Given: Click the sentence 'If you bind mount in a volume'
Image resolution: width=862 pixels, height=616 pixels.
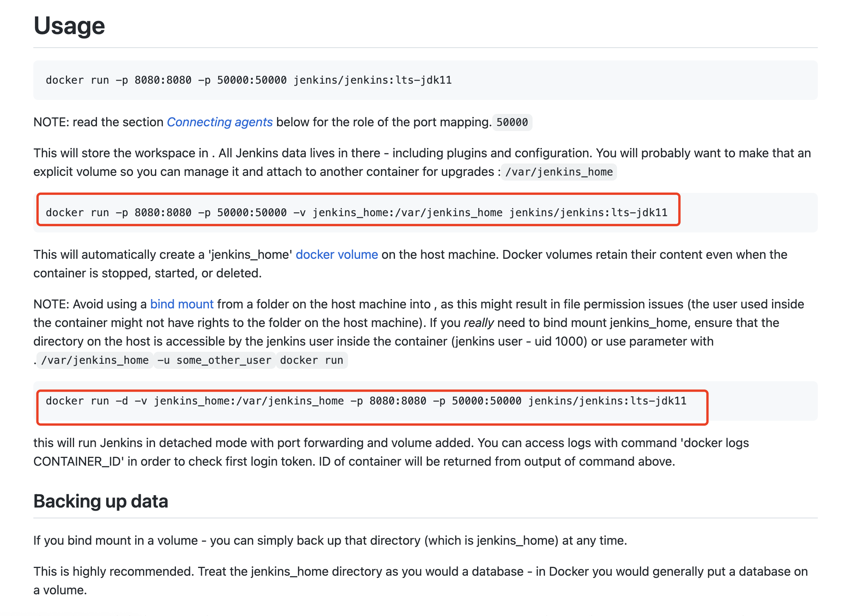Looking at the screenshot, I should [329, 541].
